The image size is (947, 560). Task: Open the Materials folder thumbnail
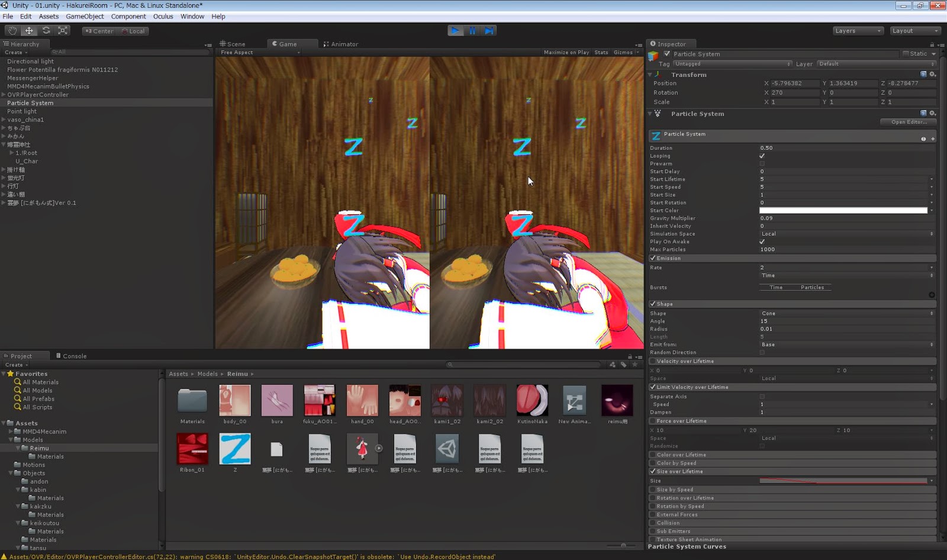[x=192, y=401]
